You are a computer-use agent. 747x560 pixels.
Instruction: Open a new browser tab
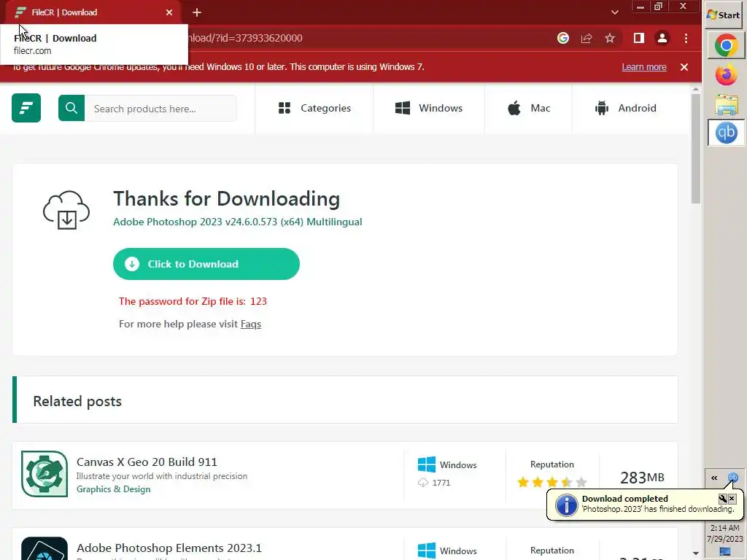click(x=197, y=13)
